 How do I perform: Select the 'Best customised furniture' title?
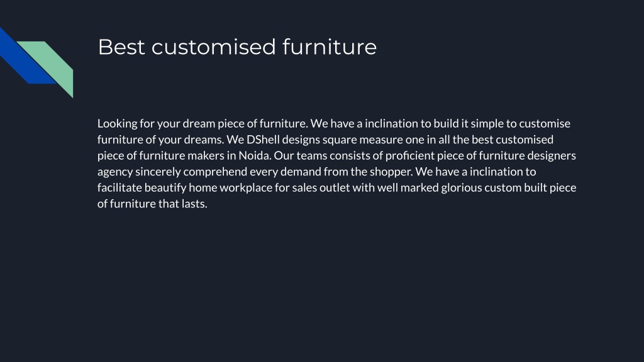pyautogui.click(x=237, y=47)
